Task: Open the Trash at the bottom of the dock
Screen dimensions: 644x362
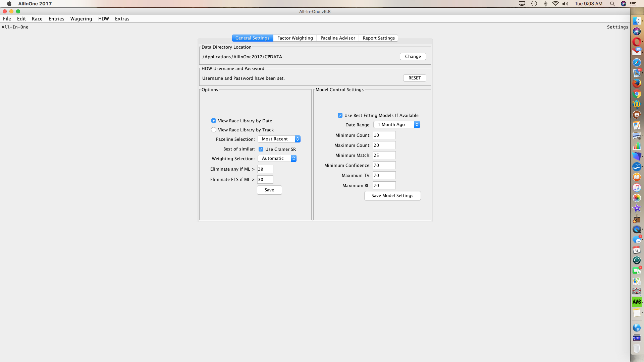Action: tap(637, 349)
